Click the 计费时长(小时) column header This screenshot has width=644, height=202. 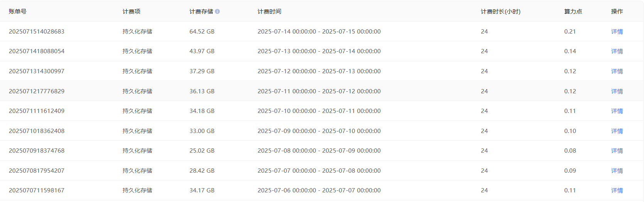501,12
